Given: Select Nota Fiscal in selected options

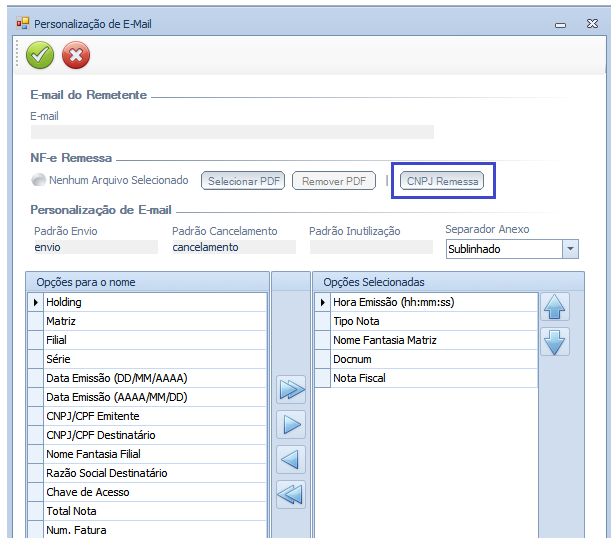Looking at the screenshot, I should (434, 378).
